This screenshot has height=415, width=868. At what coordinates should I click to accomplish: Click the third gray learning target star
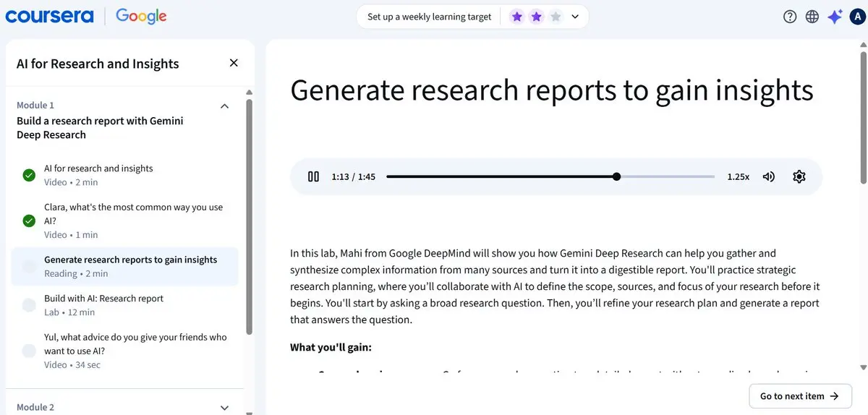pos(556,17)
